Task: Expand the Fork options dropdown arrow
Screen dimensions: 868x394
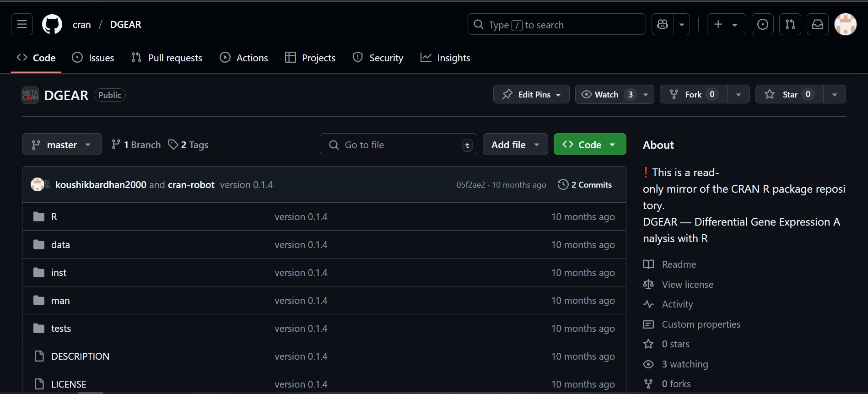Action: coord(739,94)
